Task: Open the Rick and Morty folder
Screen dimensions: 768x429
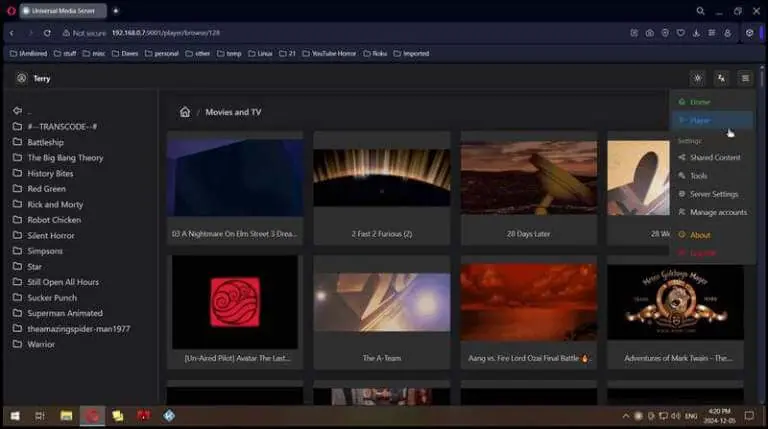Action: 55,204
